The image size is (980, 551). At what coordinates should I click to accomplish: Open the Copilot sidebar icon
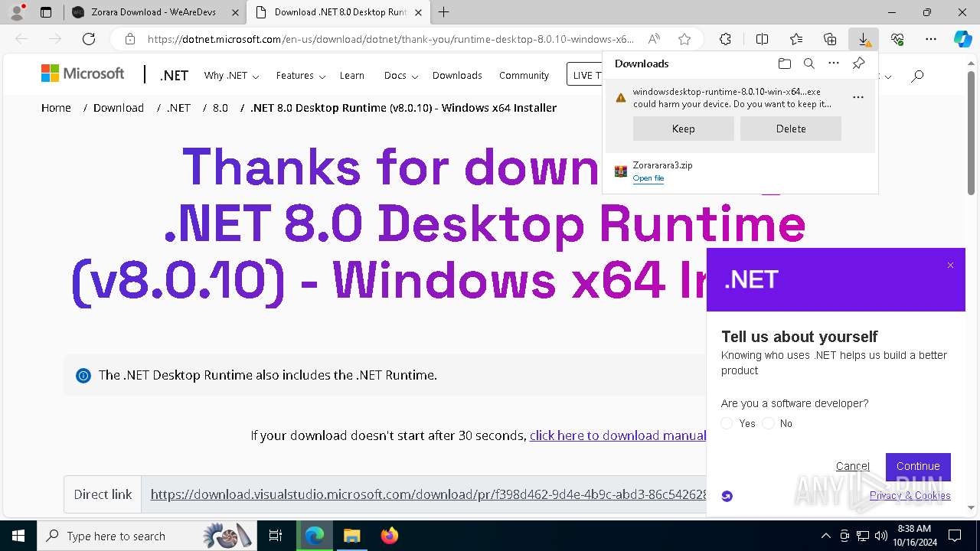coord(962,39)
